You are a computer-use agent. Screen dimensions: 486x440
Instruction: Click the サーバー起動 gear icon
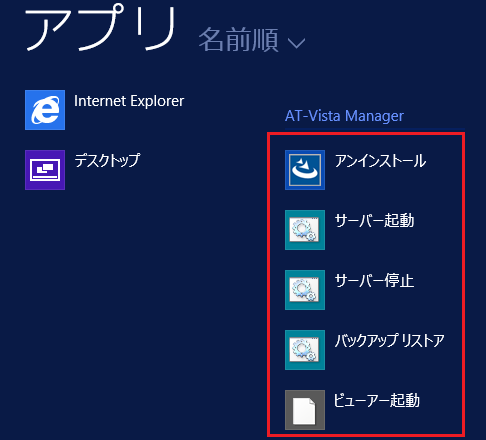(x=305, y=230)
